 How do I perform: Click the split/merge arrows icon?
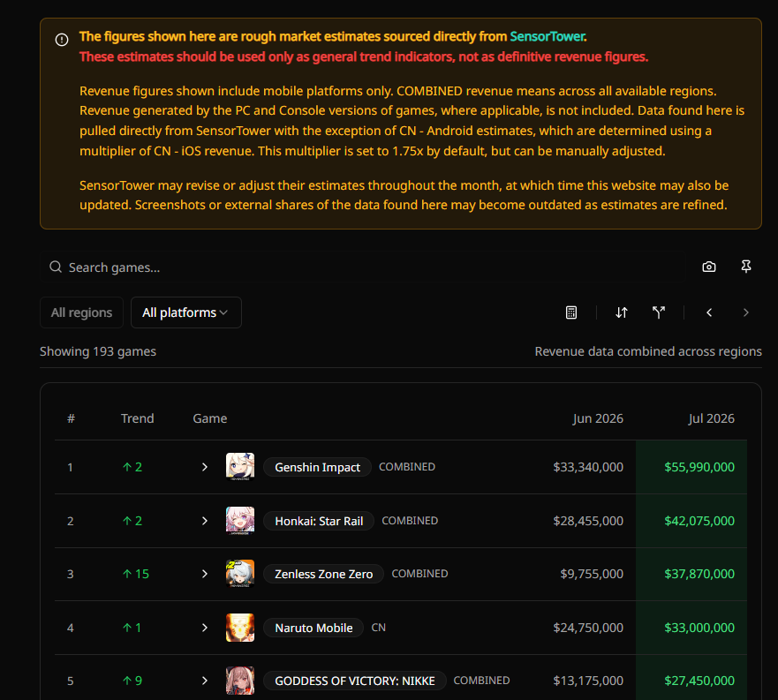(x=659, y=312)
